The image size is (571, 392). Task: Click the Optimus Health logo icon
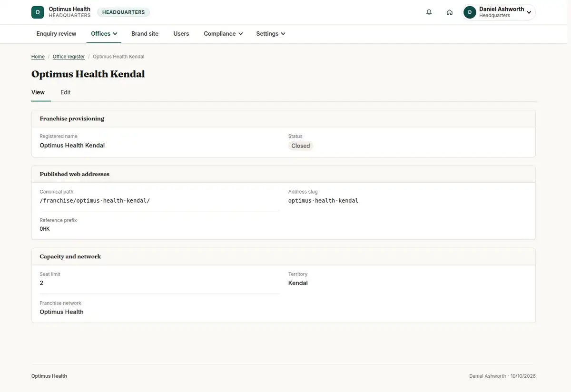click(x=38, y=12)
